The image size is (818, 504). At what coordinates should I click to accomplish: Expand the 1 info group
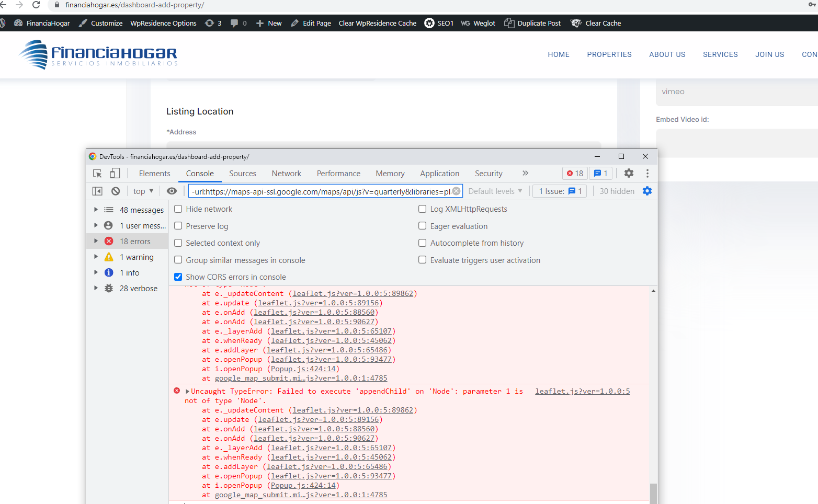click(x=96, y=272)
